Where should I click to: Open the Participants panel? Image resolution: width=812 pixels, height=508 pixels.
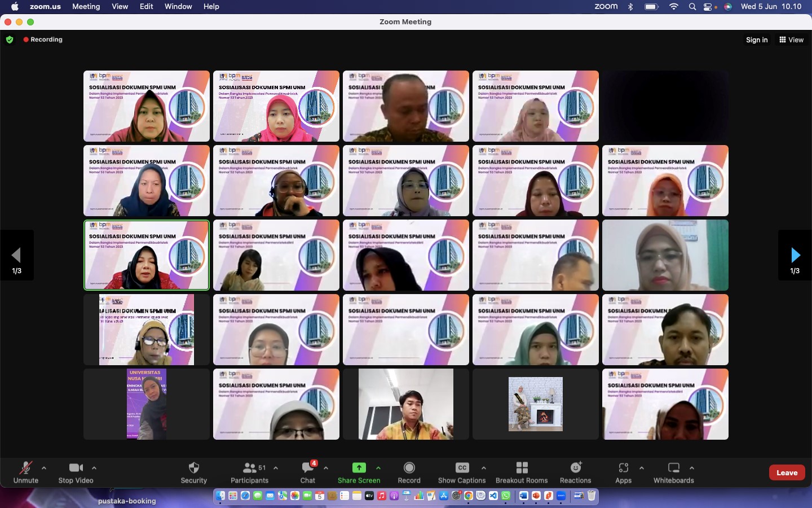pos(250,468)
